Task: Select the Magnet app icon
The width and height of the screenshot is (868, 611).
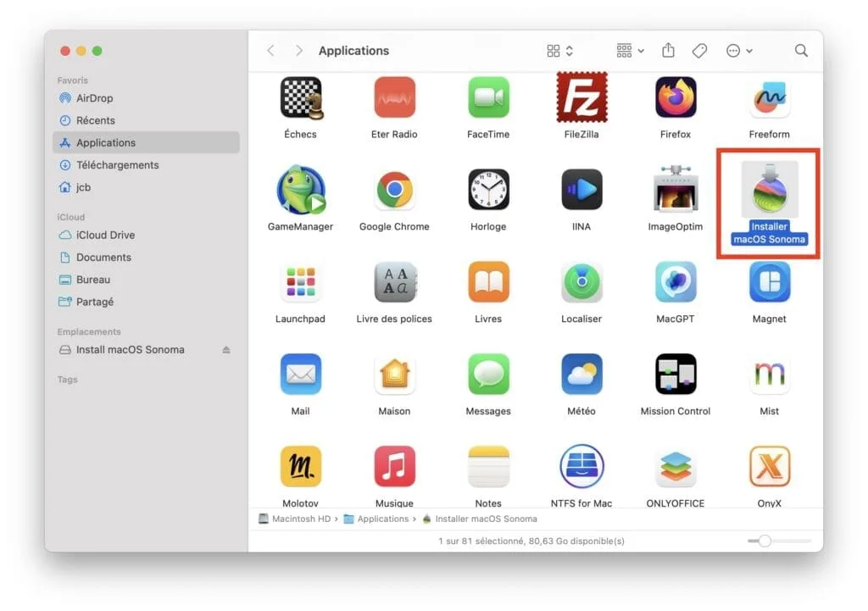Action: pos(770,282)
